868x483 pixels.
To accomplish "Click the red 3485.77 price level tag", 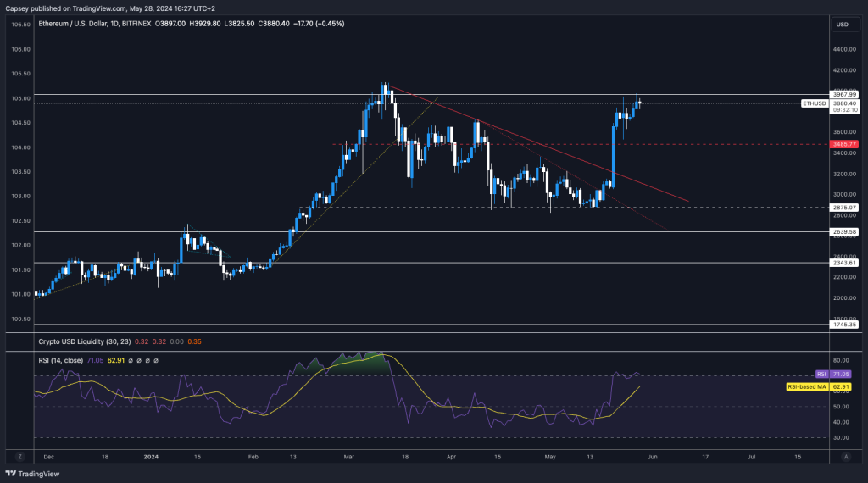I will tap(847, 145).
